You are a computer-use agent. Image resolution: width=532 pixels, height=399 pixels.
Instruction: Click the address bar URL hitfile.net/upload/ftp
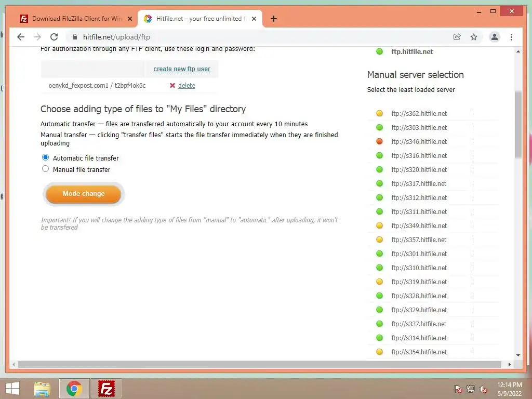pyautogui.click(x=116, y=37)
